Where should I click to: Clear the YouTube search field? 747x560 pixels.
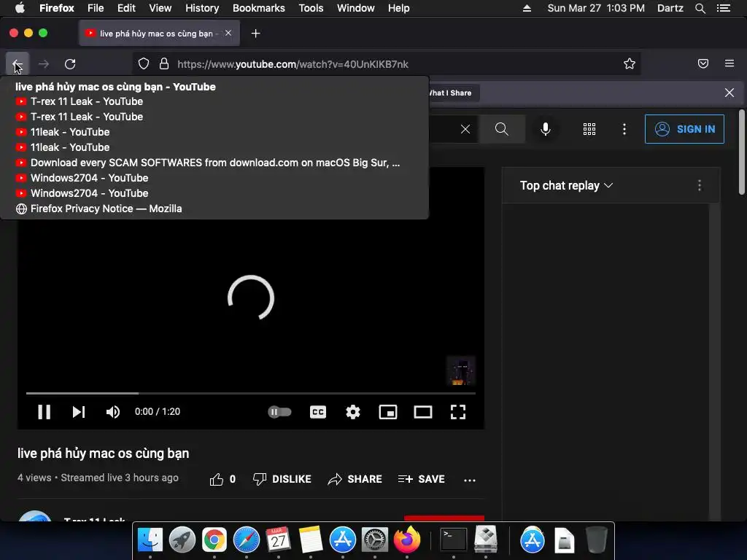tap(465, 129)
